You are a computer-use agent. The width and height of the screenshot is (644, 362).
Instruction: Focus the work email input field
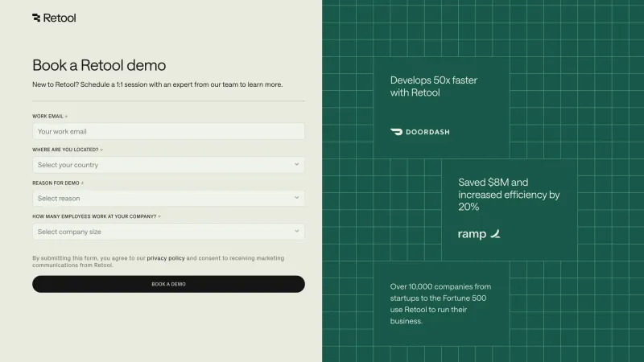[168, 131]
